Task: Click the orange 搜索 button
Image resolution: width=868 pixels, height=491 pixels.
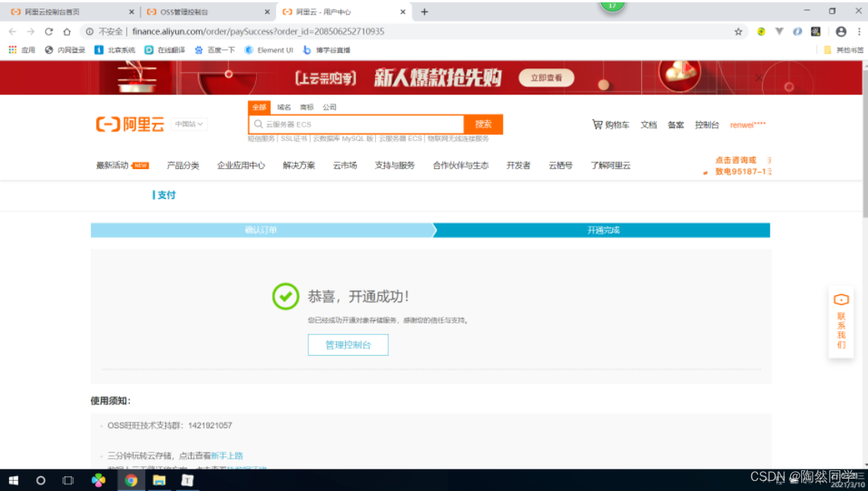Action: coord(484,124)
